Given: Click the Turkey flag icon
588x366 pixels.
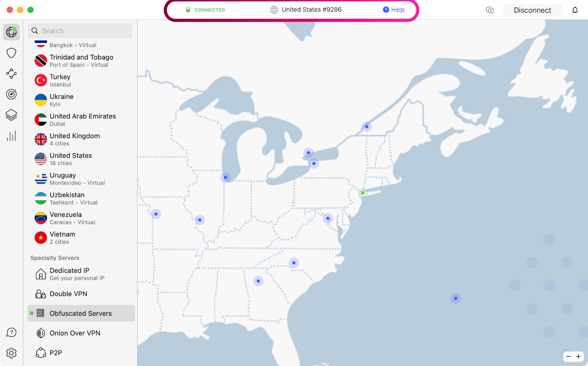Looking at the screenshot, I should pos(41,80).
